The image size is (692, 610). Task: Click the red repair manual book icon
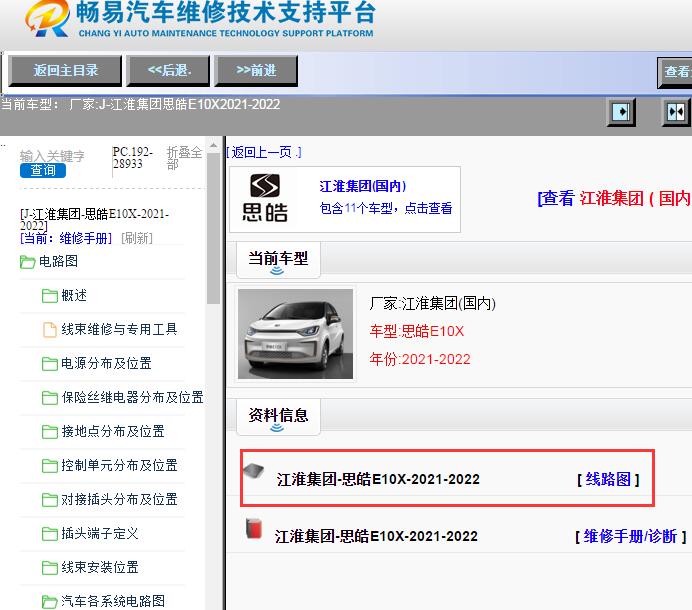click(x=254, y=528)
